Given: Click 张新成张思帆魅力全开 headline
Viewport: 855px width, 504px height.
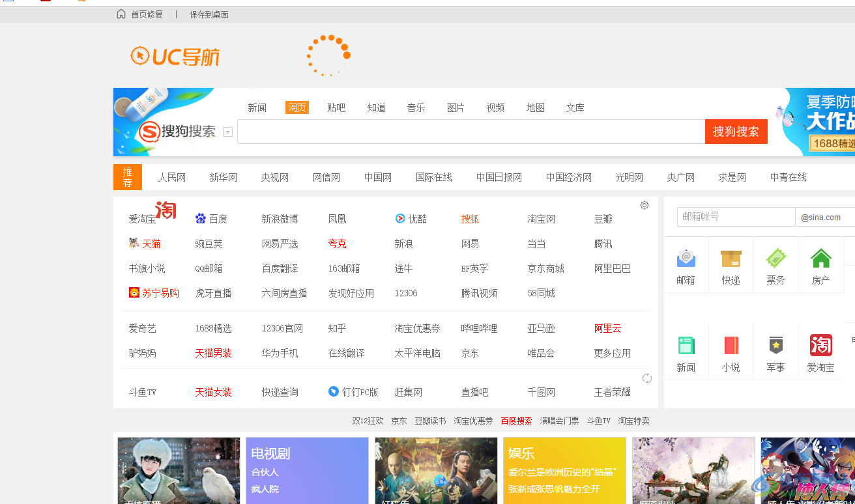Looking at the screenshot, I should 554,489.
